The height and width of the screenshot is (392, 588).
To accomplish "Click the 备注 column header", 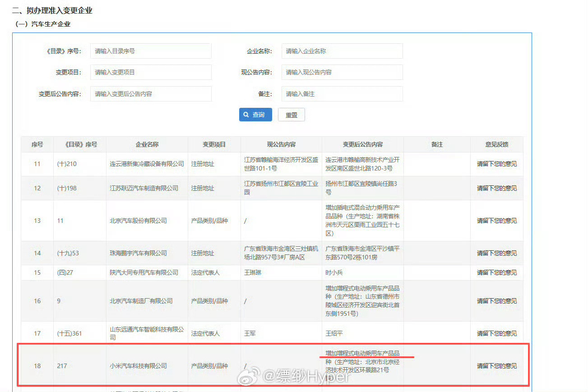I will [437, 144].
